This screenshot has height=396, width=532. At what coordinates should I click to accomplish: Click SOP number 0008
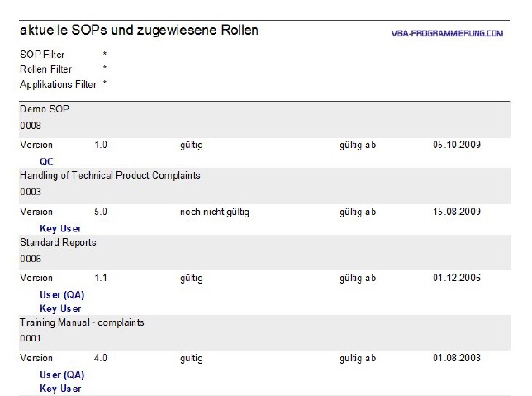(x=31, y=126)
